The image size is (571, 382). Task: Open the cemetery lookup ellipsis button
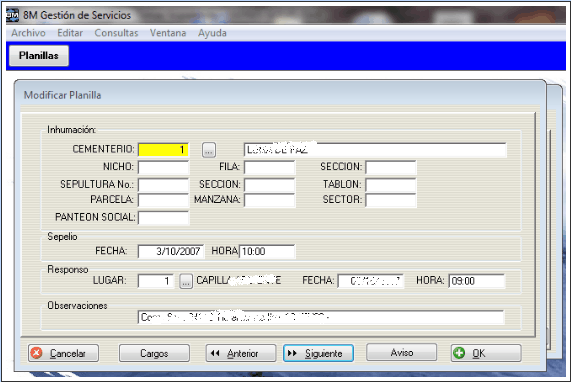(209, 150)
